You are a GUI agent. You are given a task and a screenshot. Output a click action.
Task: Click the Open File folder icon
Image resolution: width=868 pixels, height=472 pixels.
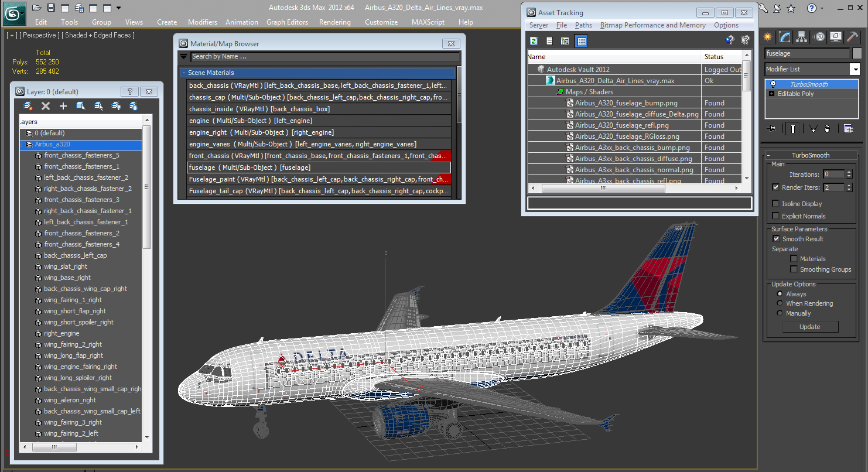(x=37, y=8)
